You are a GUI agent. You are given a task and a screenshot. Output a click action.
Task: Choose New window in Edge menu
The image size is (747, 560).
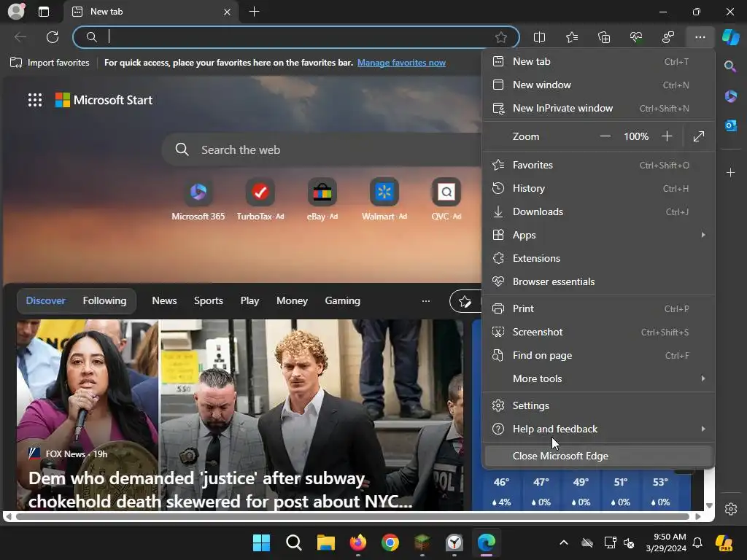pos(598,85)
